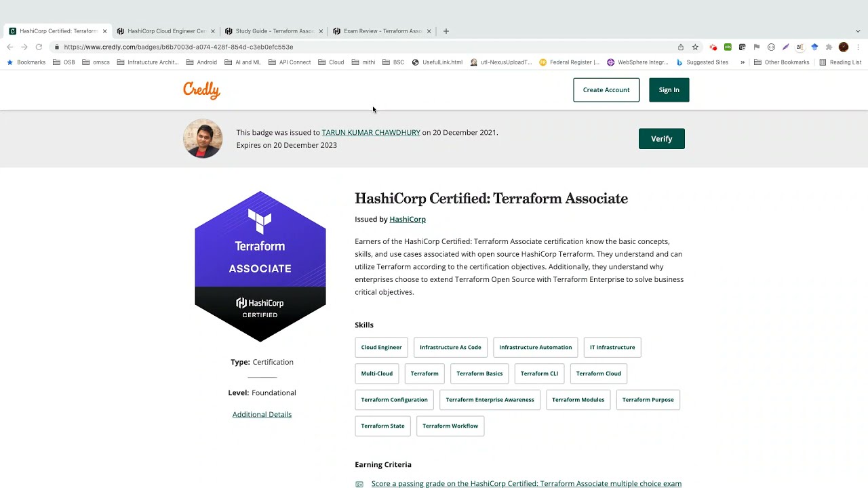This screenshot has height=488, width=868.
Task: Click the Create Account button
Action: (x=606, y=90)
